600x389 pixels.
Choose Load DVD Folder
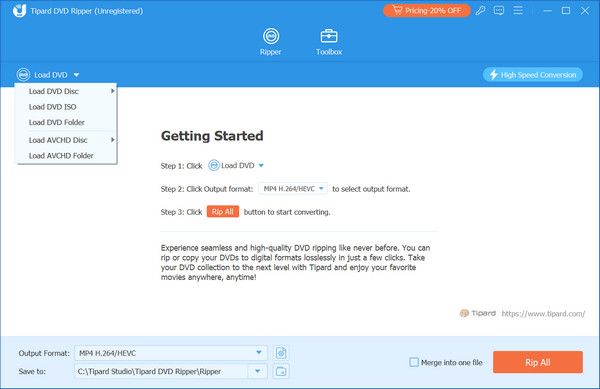(65, 122)
